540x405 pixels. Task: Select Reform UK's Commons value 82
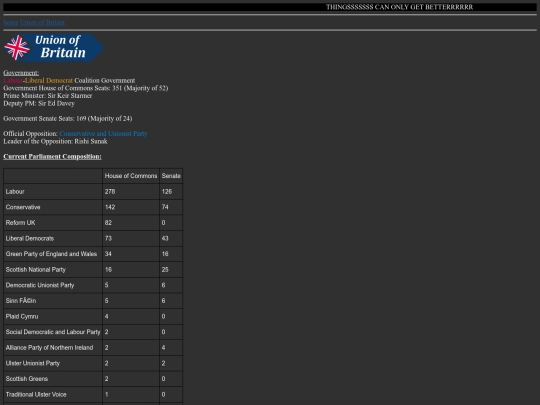108,223
